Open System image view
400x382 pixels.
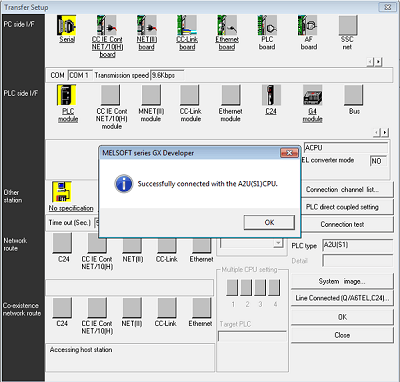(342, 281)
